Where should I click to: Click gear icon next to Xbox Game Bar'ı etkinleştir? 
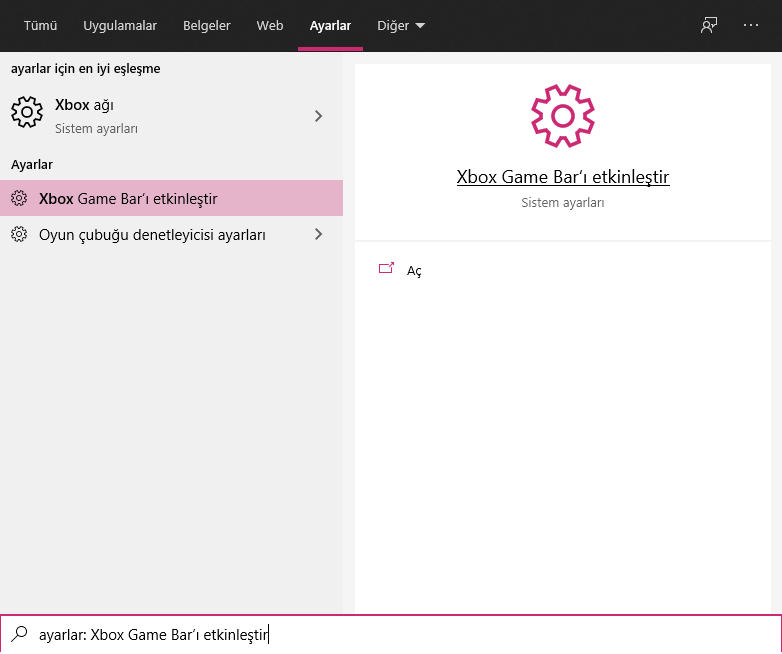(19, 199)
